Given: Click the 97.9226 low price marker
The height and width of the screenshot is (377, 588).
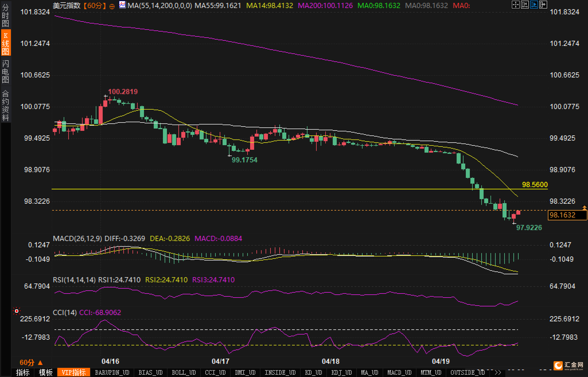Looking at the screenshot, I should click(529, 228).
